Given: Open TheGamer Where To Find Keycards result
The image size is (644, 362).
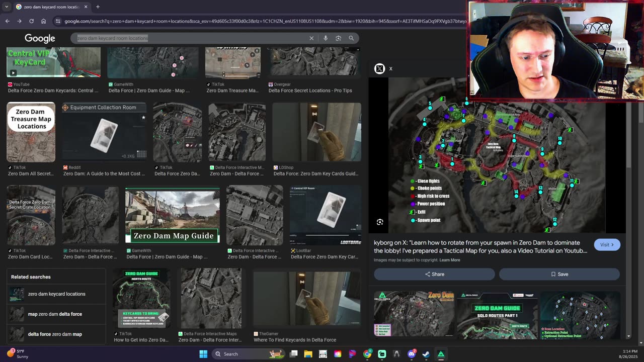Looking at the screenshot, I should [x=295, y=340].
